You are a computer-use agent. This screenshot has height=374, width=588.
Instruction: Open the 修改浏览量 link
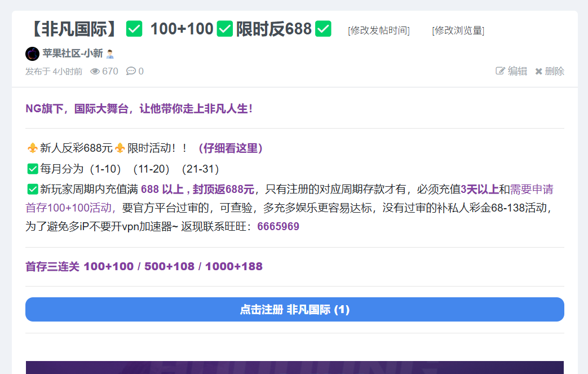458,30
